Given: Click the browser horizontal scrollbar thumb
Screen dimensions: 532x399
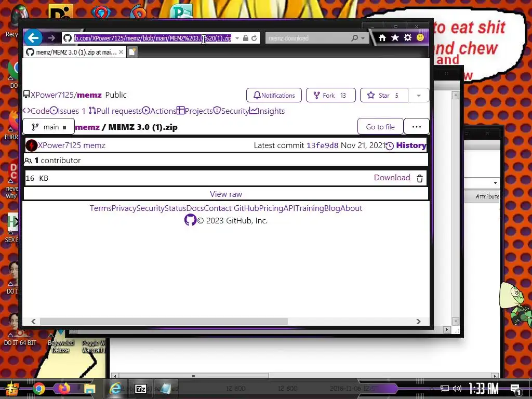Looking at the screenshot, I should pyautogui.click(x=164, y=321).
